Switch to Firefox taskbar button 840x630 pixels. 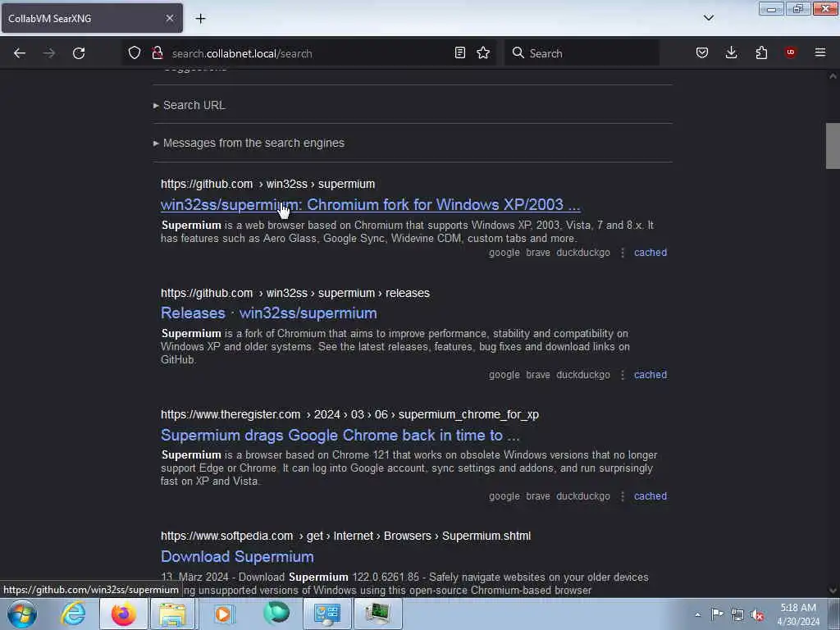124,614
